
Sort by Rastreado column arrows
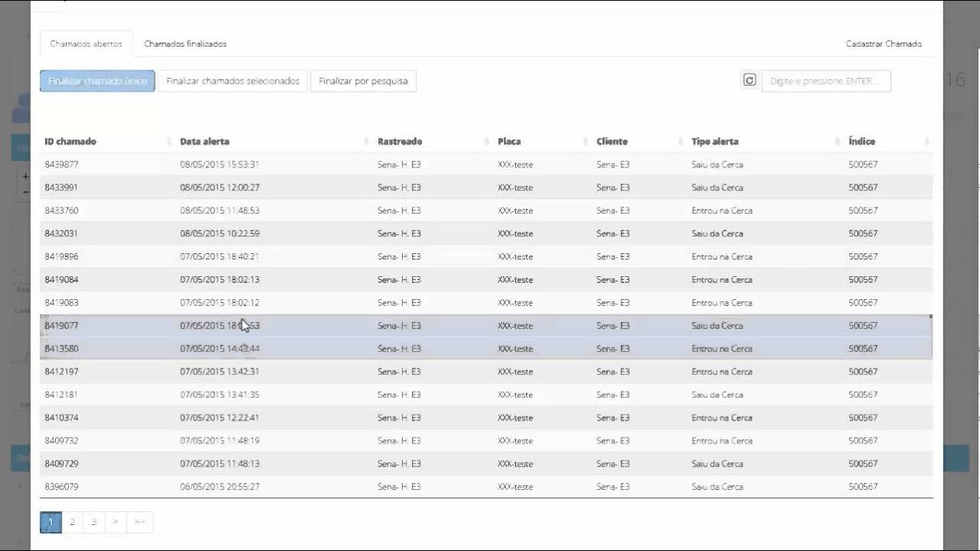487,142
